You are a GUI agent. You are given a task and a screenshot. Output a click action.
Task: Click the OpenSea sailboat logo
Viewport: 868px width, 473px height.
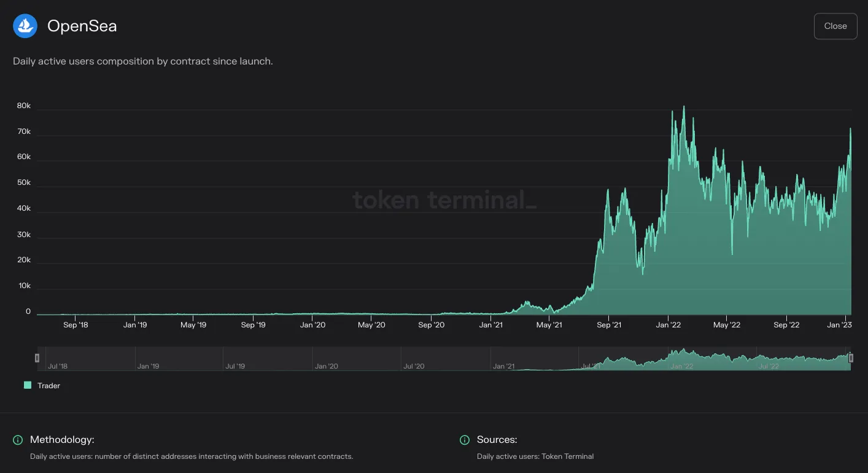point(25,26)
